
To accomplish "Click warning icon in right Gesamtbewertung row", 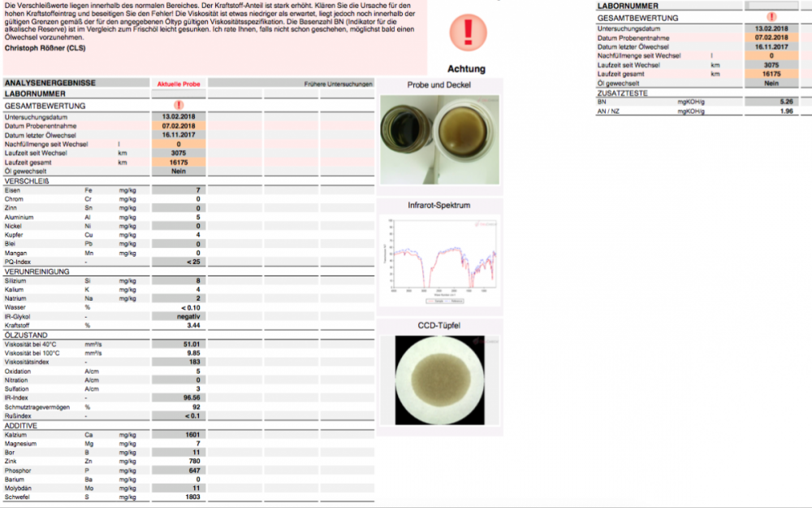I will pos(771,17).
